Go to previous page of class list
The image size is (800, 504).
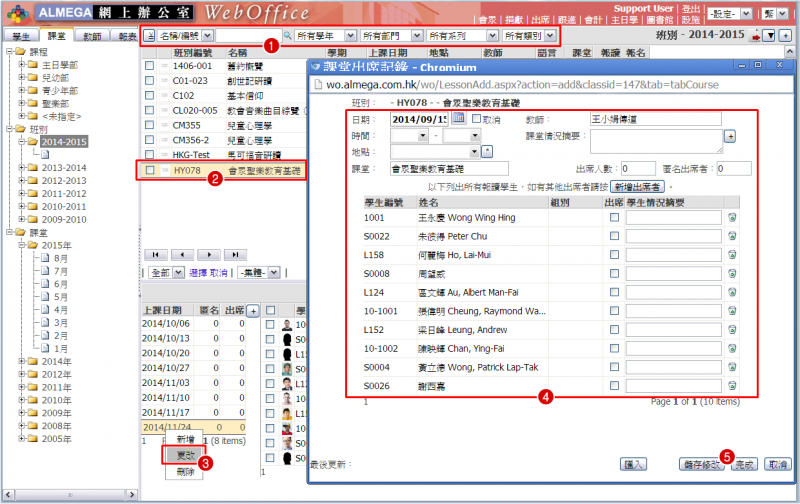click(182, 254)
